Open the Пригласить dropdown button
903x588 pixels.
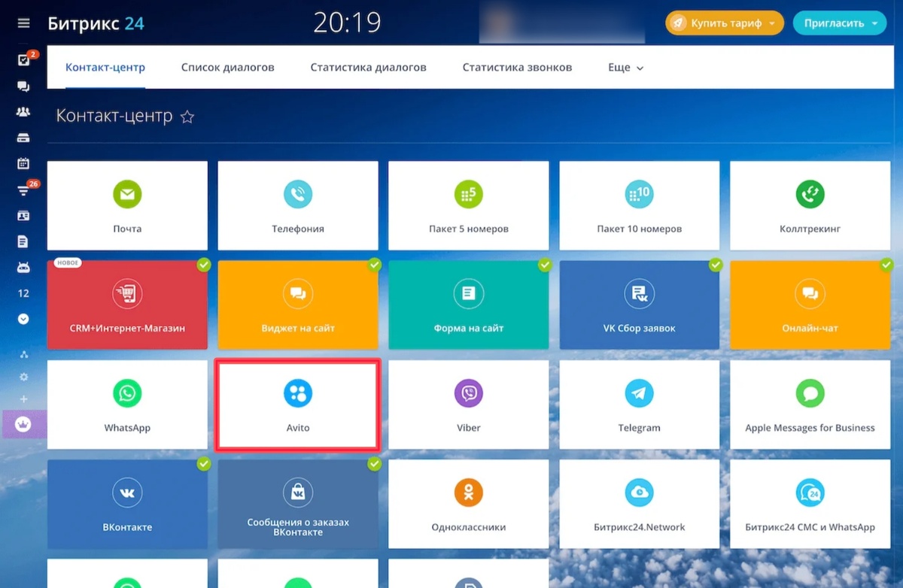coord(840,23)
